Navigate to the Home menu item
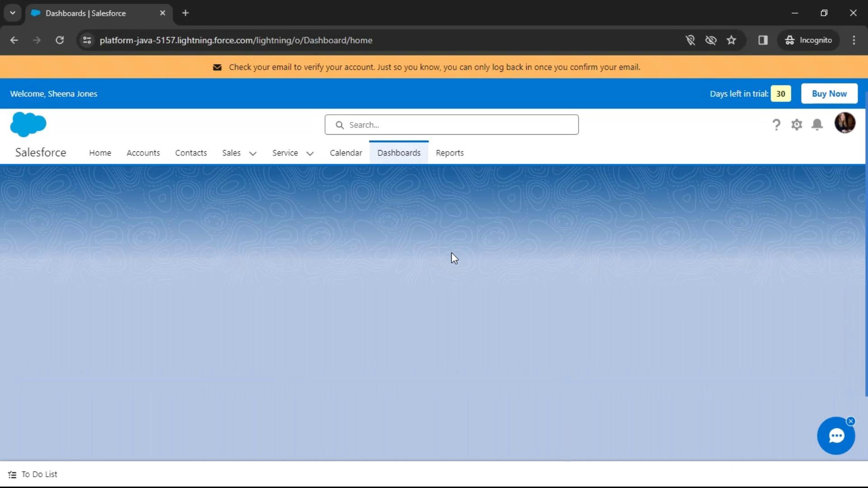Screen dimensions: 868x488 click(100, 153)
